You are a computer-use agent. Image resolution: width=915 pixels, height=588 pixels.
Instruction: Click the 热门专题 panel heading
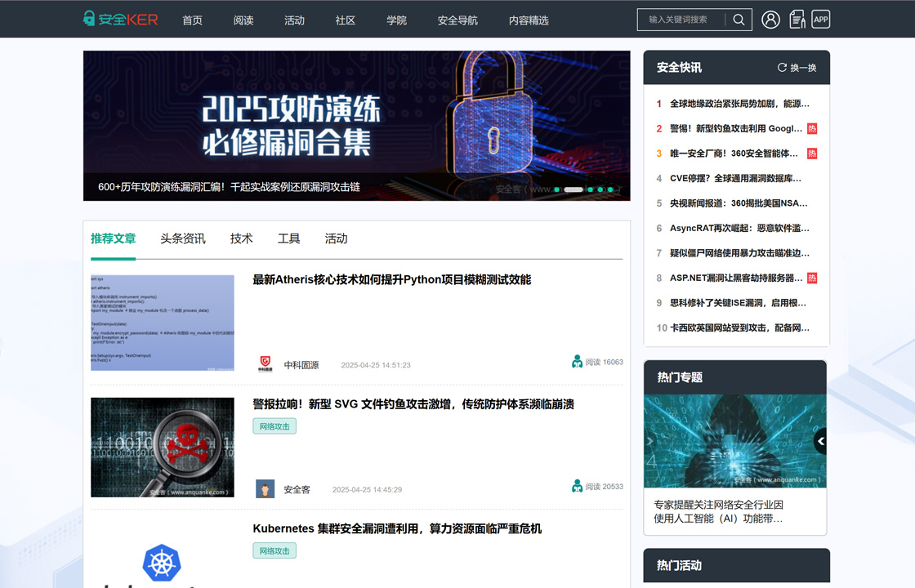coord(680,377)
